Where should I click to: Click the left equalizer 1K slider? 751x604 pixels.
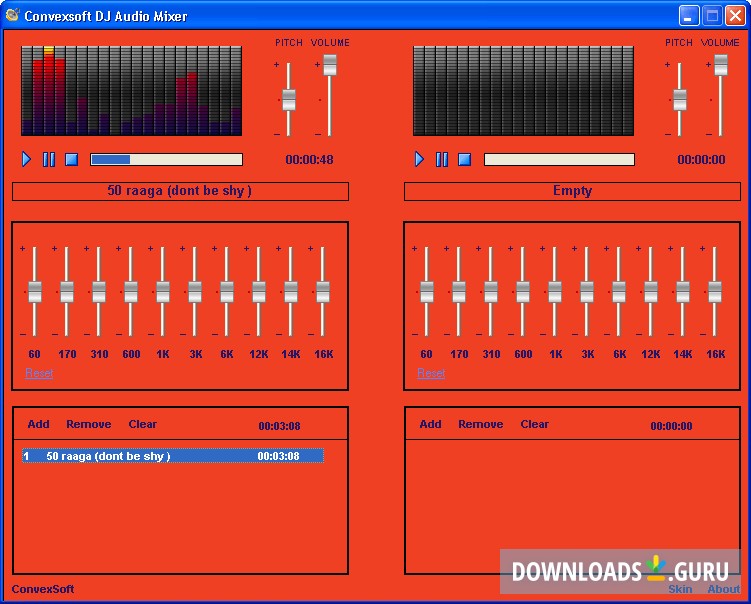(163, 292)
